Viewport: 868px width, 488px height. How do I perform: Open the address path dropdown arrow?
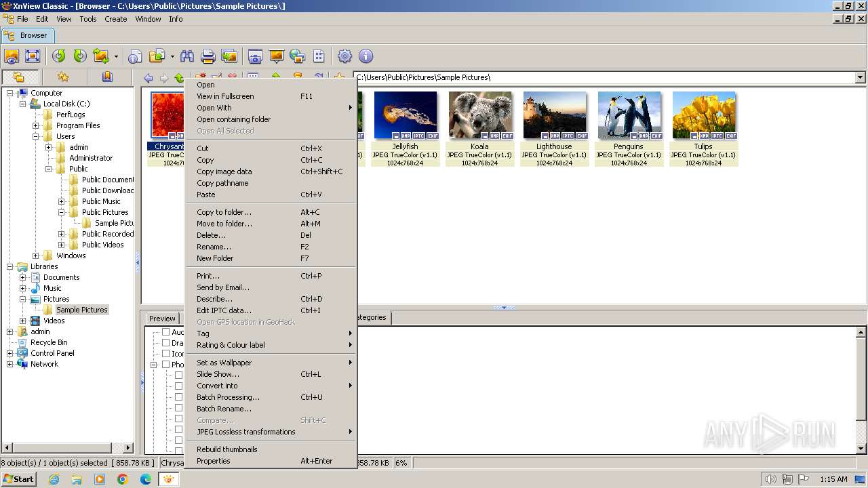860,77
